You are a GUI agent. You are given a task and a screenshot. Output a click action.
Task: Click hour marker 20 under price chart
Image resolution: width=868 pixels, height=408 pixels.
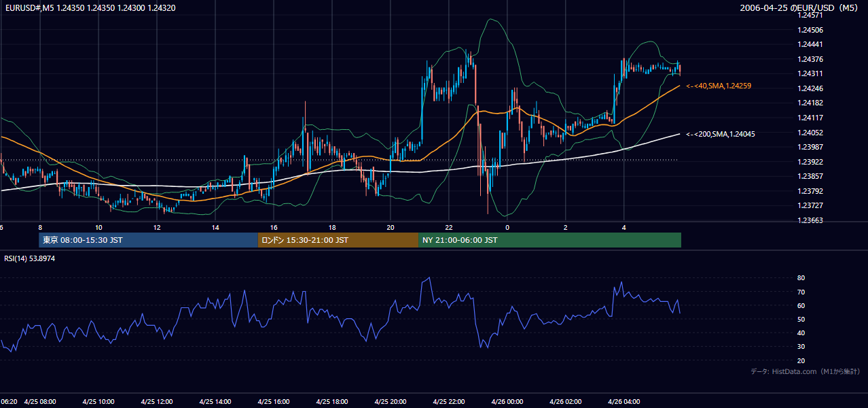pyautogui.click(x=391, y=227)
